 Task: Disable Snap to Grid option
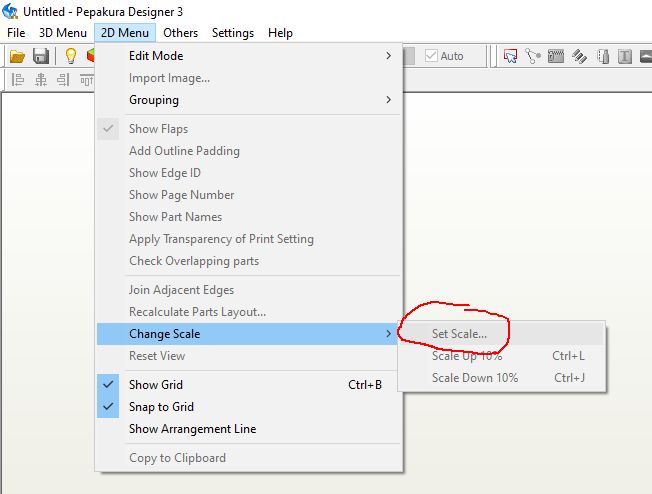point(161,407)
